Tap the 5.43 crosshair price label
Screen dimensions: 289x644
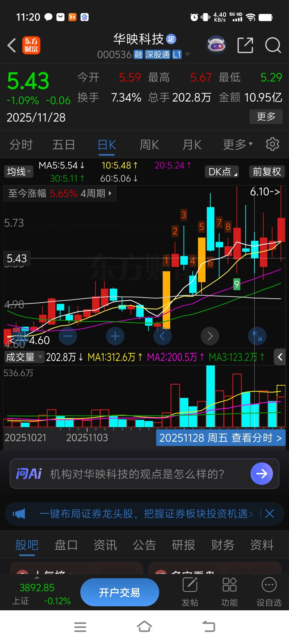(17, 258)
